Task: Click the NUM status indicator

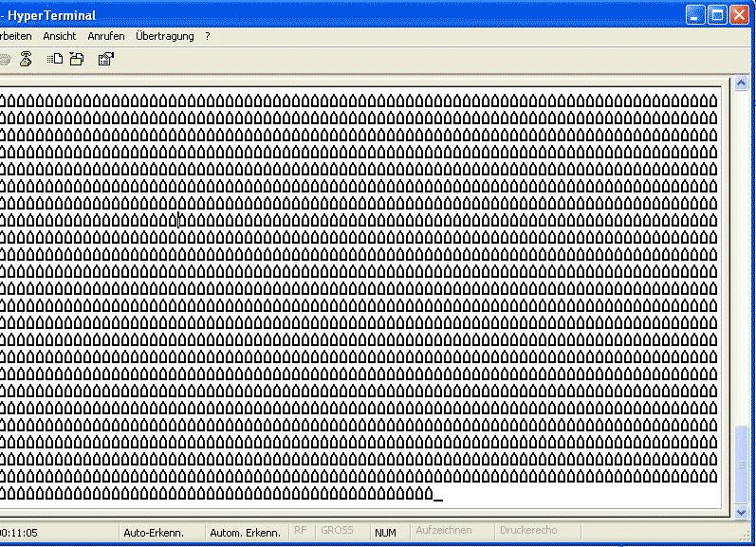Action: click(385, 533)
